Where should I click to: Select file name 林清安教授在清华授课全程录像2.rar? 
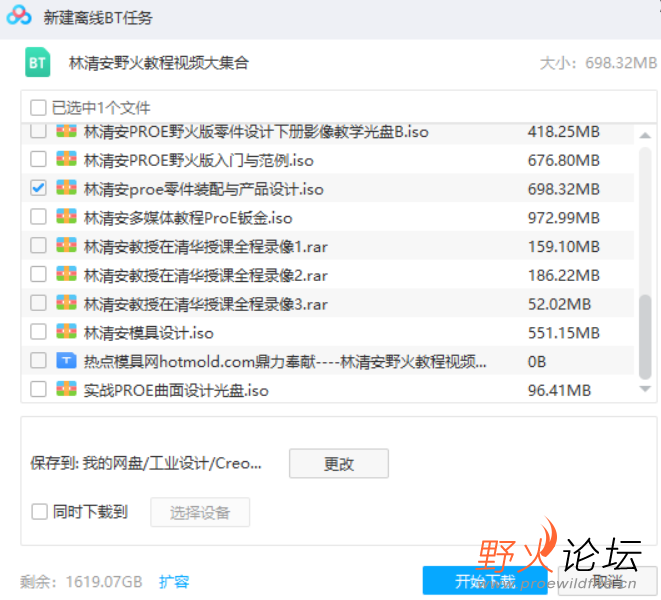[206, 275]
